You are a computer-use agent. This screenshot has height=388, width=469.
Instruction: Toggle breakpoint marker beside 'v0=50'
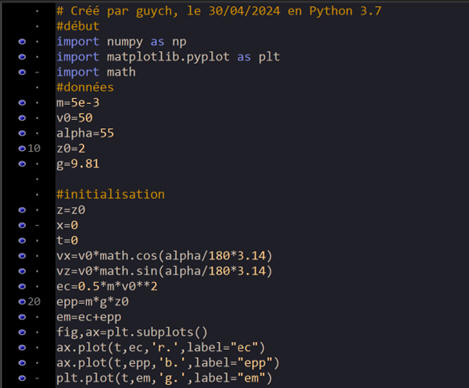[22, 118]
